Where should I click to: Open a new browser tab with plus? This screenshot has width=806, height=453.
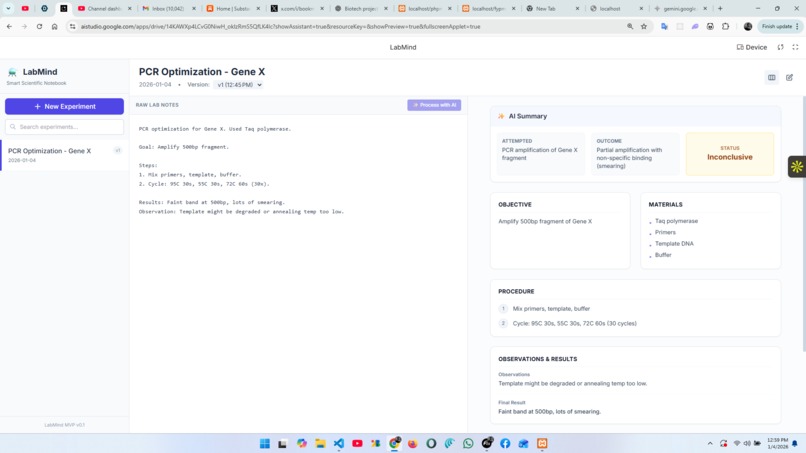point(720,9)
